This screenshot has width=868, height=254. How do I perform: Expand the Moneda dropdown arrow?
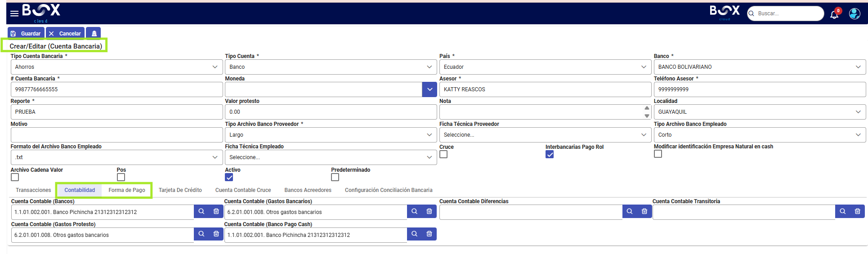click(430, 89)
